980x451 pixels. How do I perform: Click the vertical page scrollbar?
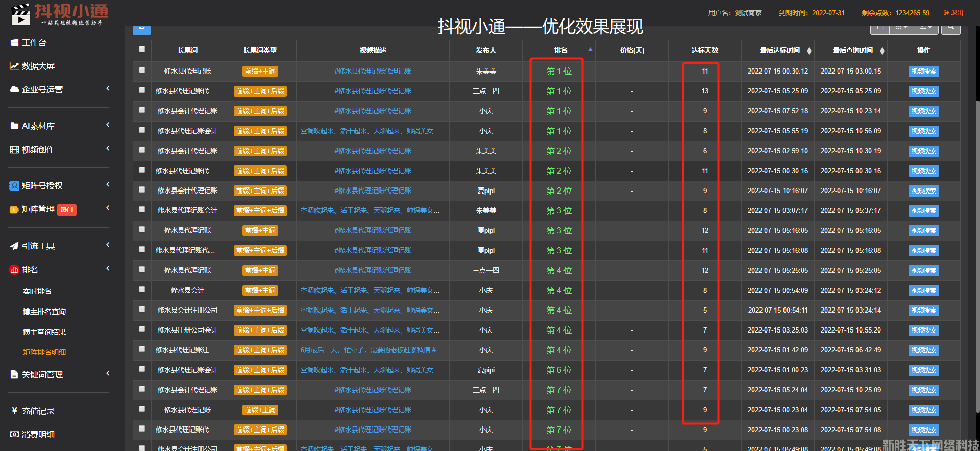point(977,255)
